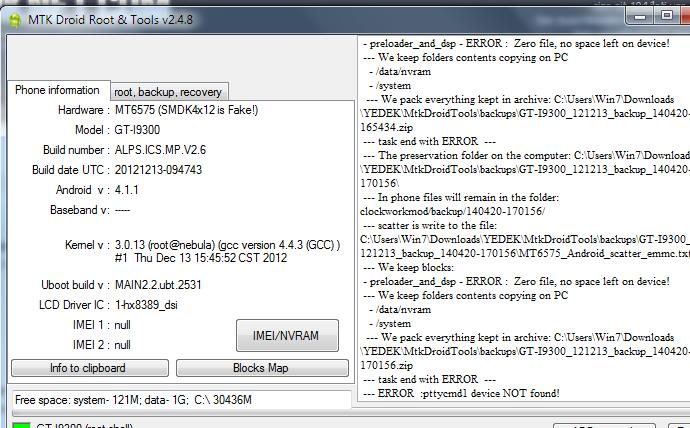Click the Free space status field
690x428 pixels.
point(181,400)
